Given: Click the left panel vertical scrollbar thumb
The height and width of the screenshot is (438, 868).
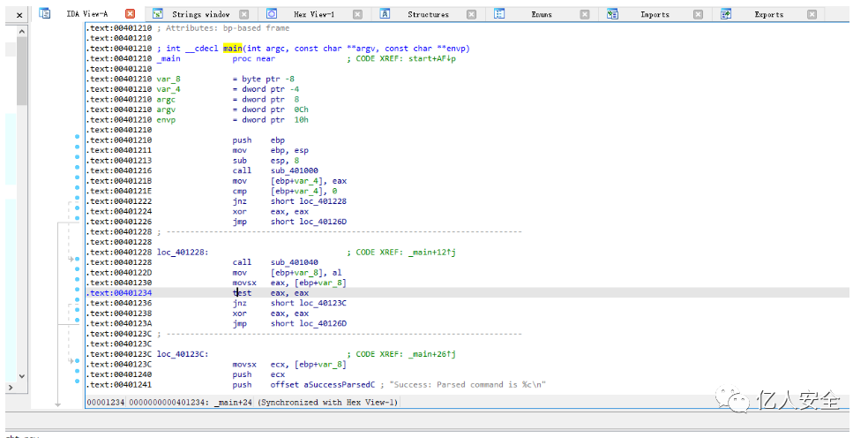Looking at the screenshot, I should tap(21, 72).
